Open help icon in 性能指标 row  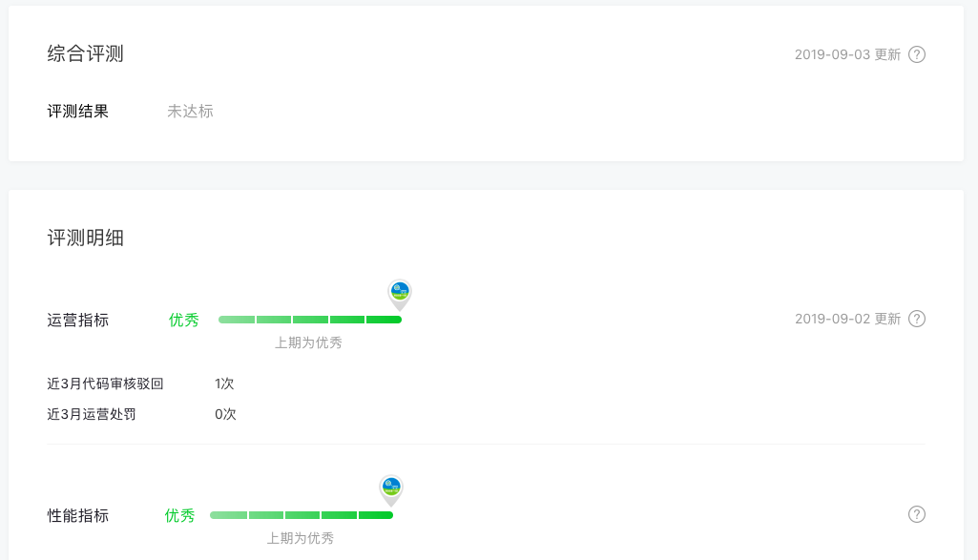click(916, 514)
